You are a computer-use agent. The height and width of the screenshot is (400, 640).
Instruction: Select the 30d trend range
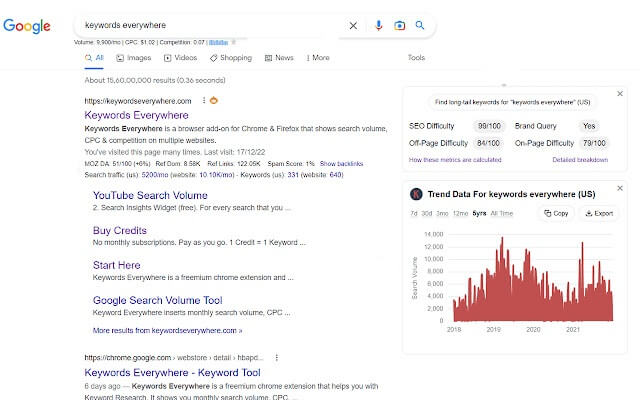427,213
